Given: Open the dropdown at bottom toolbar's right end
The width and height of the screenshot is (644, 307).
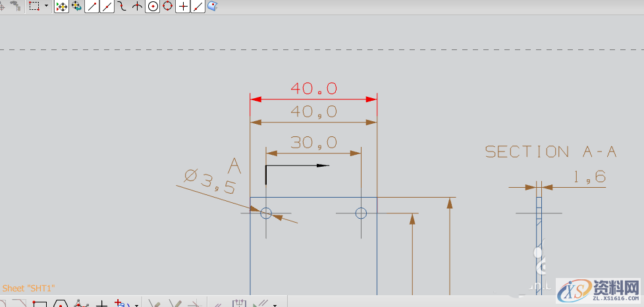Looking at the screenshot, I should pyautogui.click(x=275, y=304).
